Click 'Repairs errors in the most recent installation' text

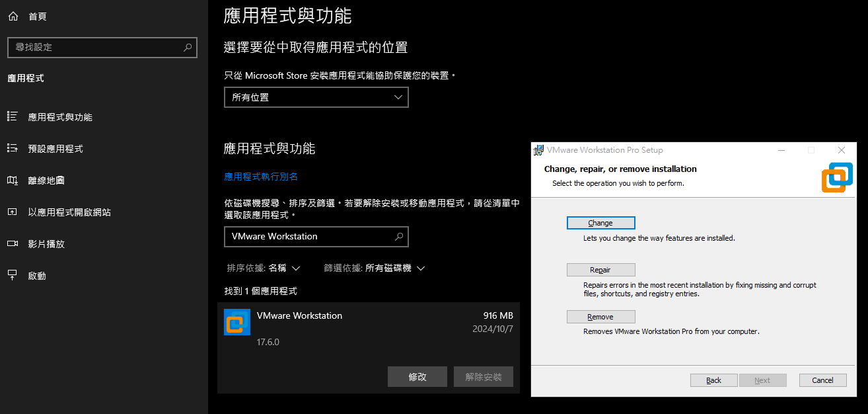[700, 290]
